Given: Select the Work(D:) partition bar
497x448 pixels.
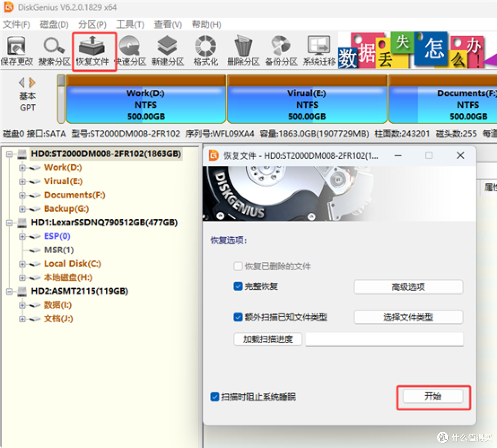Looking at the screenshot, I should tap(146, 99).
